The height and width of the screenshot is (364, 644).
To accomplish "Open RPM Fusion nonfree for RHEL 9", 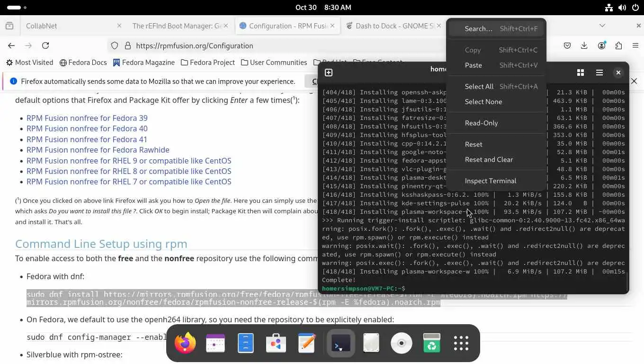I will click(129, 161).
